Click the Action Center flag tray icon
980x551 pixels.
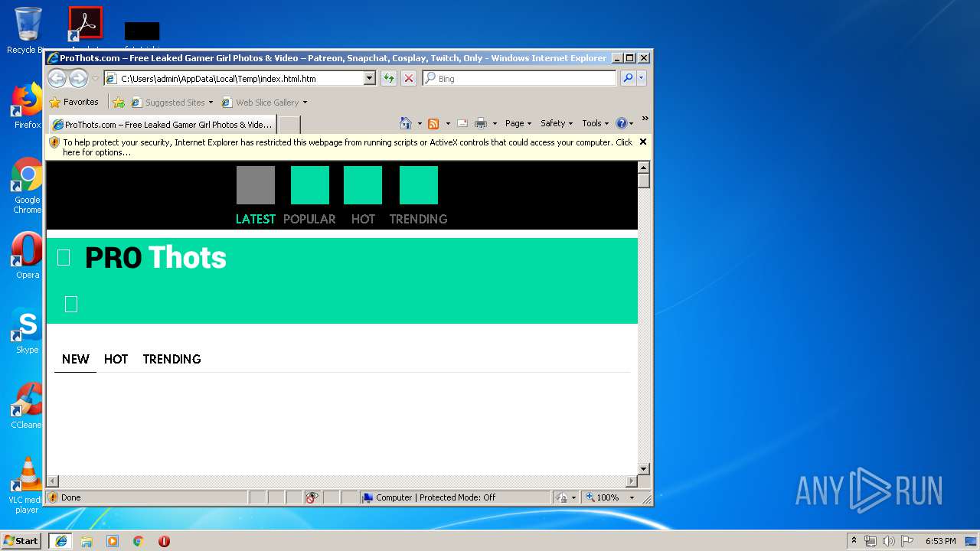pyautogui.click(x=906, y=541)
